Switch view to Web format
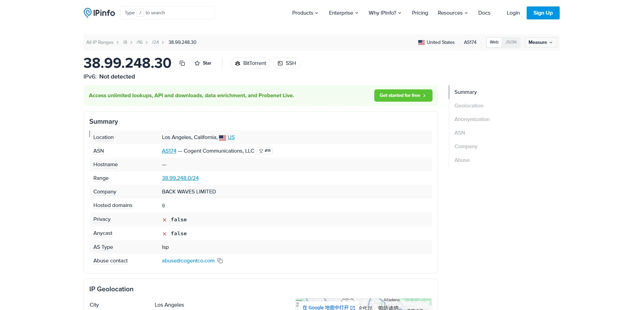Viewport: 644px width, 310px height. click(x=494, y=42)
